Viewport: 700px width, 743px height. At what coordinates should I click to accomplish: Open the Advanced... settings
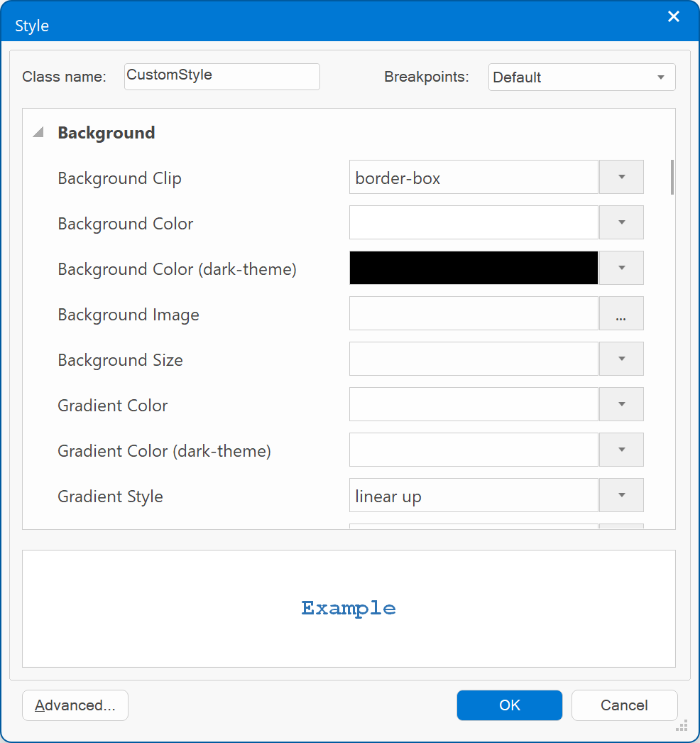[75, 705]
